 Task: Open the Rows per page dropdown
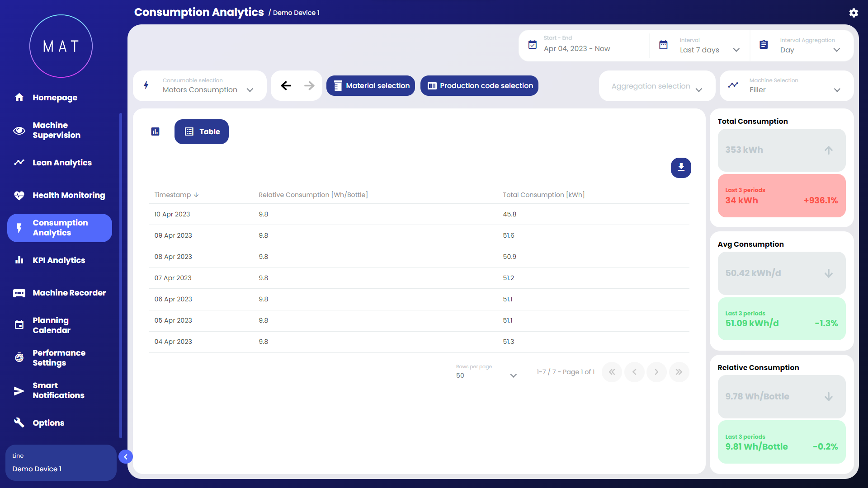[486, 375]
